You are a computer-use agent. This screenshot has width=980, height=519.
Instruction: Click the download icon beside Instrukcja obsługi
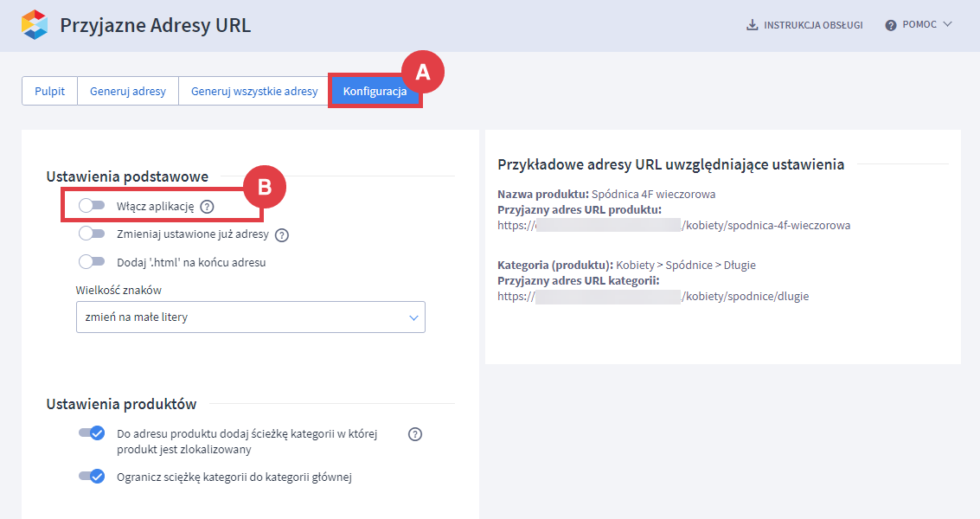[x=752, y=25]
